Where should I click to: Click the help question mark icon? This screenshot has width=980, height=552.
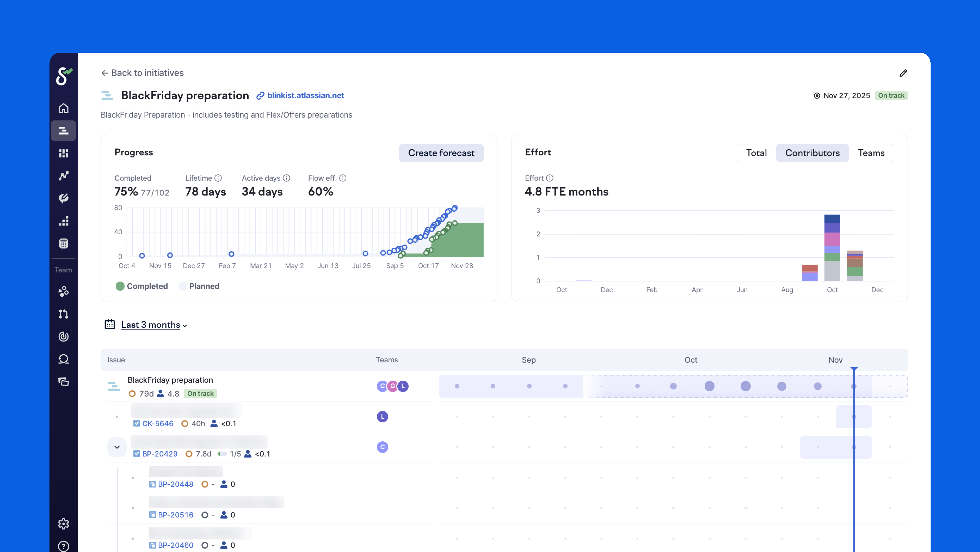click(x=63, y=546)
